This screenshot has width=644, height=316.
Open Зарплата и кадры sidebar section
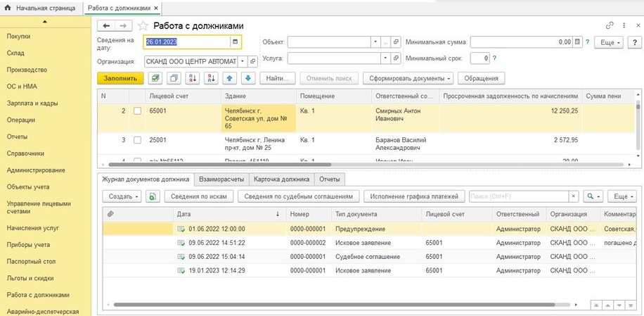tap(32, 103)
